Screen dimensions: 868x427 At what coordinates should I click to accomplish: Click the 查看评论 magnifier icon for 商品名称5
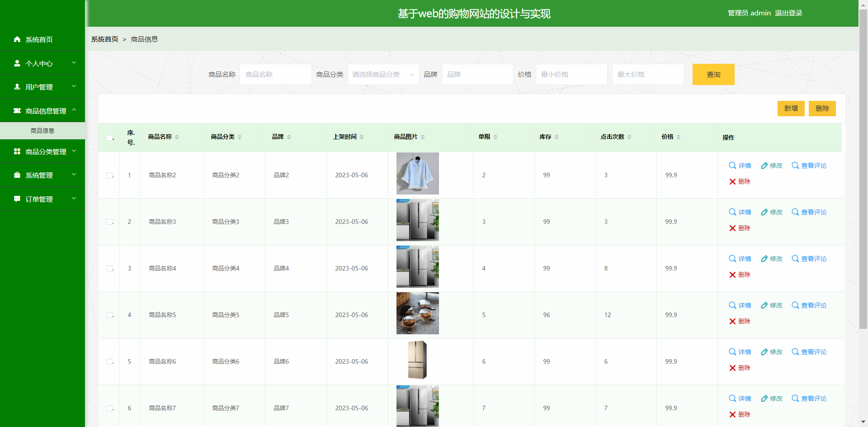(795, 305)
